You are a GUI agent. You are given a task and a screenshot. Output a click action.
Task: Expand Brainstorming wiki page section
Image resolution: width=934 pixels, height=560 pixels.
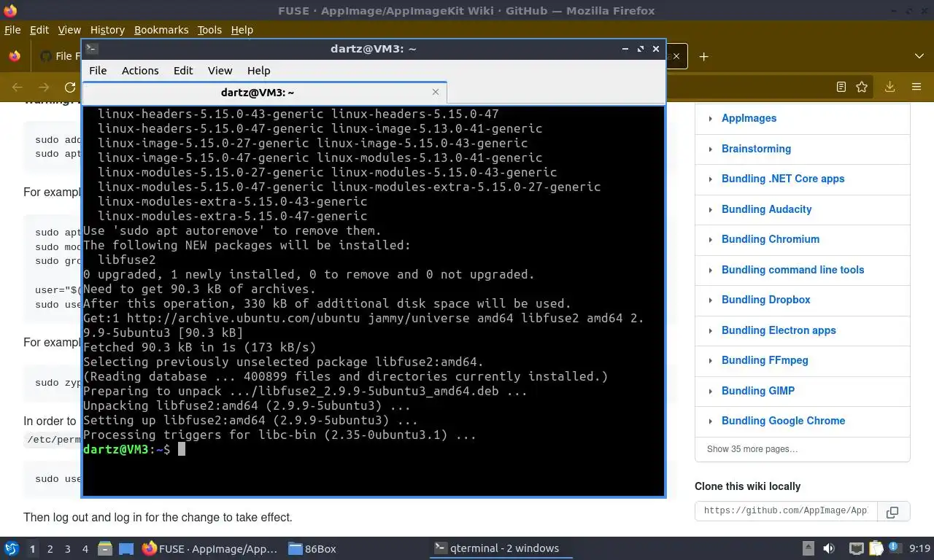[x=710, y=149]
